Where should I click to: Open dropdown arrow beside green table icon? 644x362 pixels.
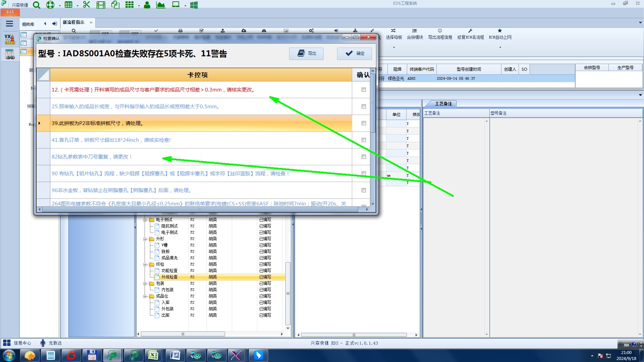point(77,6)
